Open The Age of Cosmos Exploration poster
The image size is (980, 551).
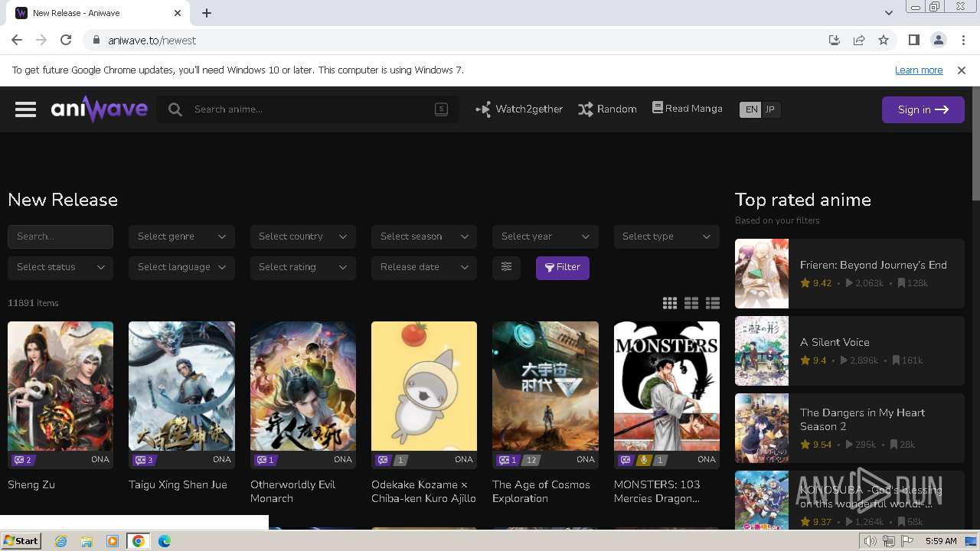(x=545, y=386)
